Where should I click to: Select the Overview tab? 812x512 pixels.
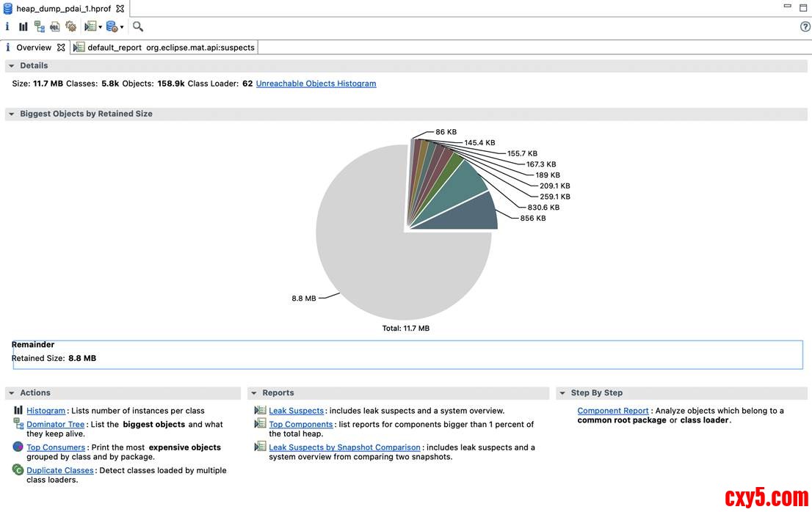pos(34,48)
